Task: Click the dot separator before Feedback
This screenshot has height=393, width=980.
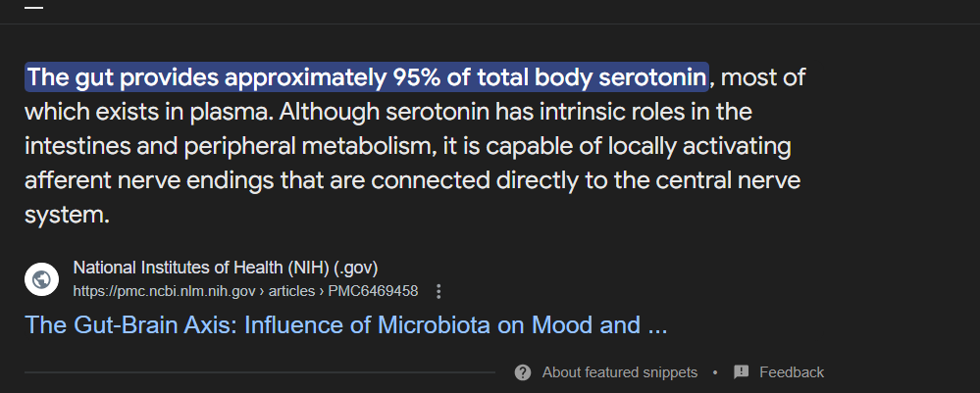Action: pyautogui.click(x=715, y=372)
